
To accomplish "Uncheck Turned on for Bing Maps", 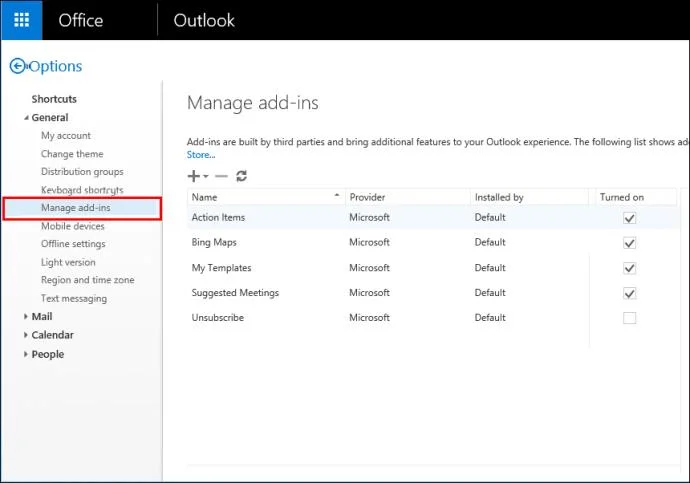I will 629,243.
